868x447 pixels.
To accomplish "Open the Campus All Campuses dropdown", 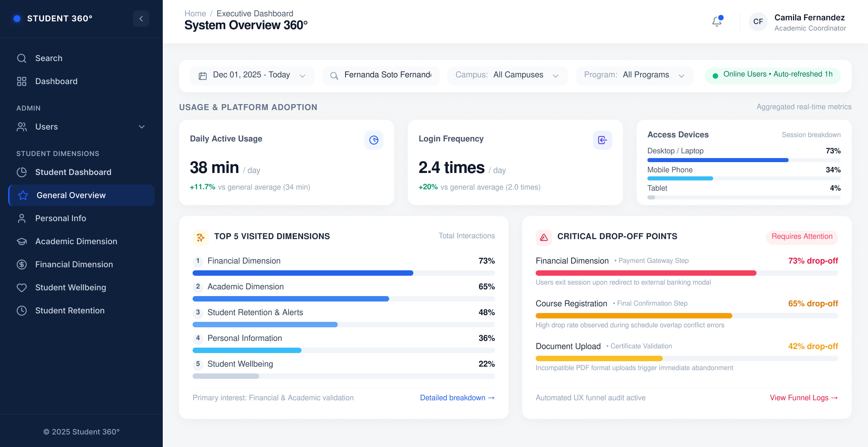I will coord(507,75).
